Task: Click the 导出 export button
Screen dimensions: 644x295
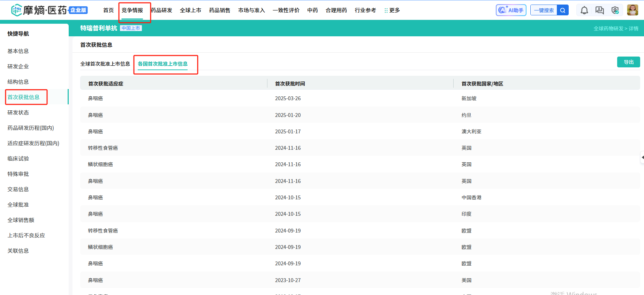Action: (628, 62)
